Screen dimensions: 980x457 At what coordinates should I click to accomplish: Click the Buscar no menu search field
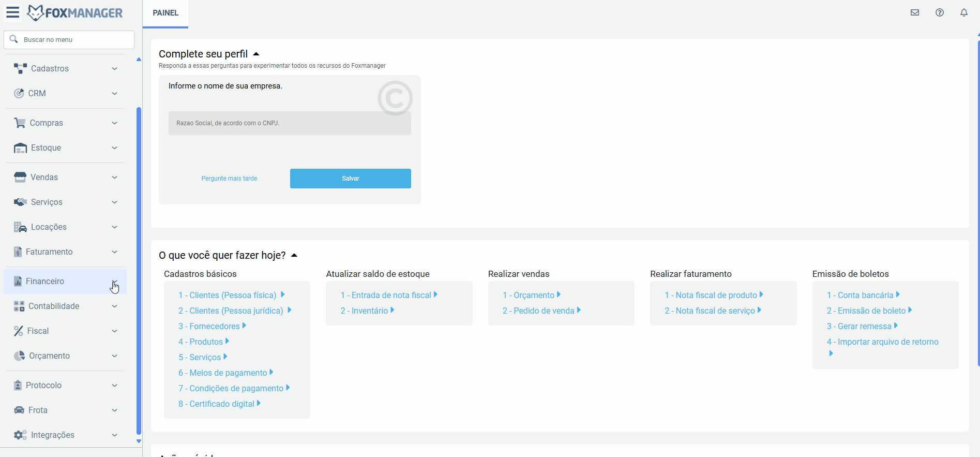pos(69,39)
